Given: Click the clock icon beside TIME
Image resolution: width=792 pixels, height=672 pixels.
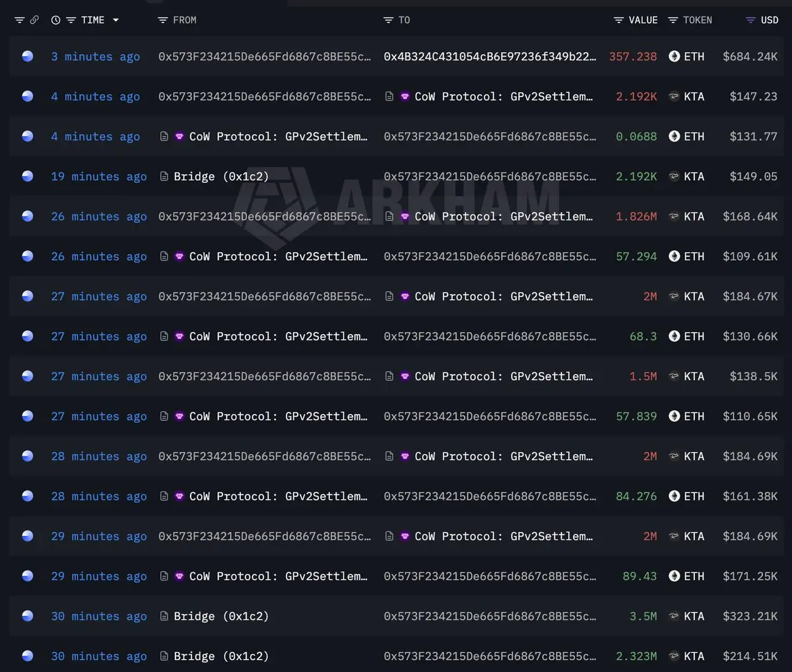Looking at the screenshot, I should 56,20.
